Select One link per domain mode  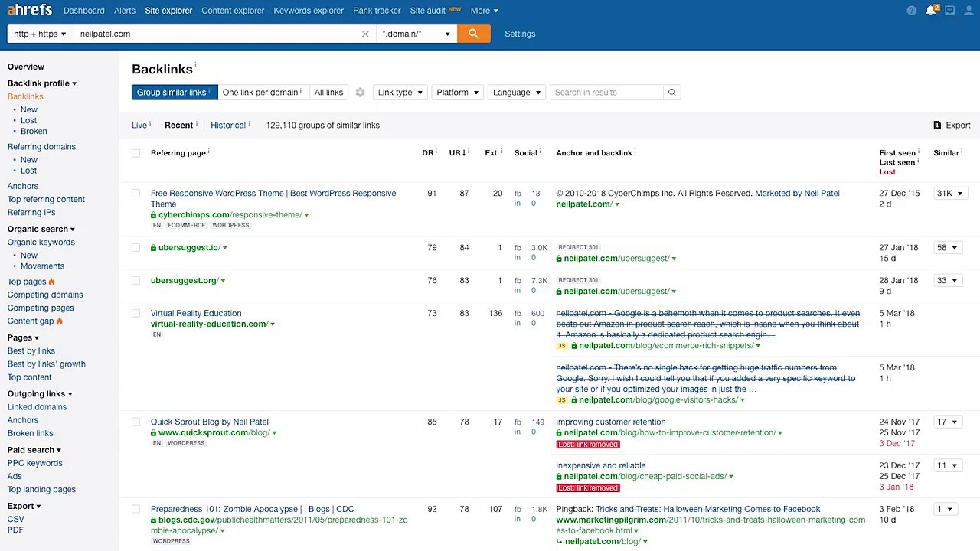click(263, 93)
